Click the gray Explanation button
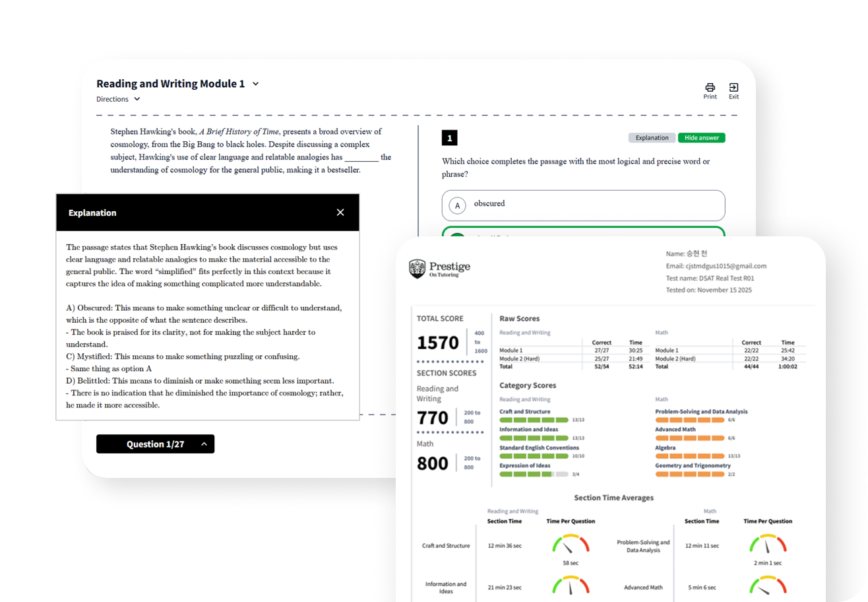Viewport: 868px width, 602px height. 652,138
